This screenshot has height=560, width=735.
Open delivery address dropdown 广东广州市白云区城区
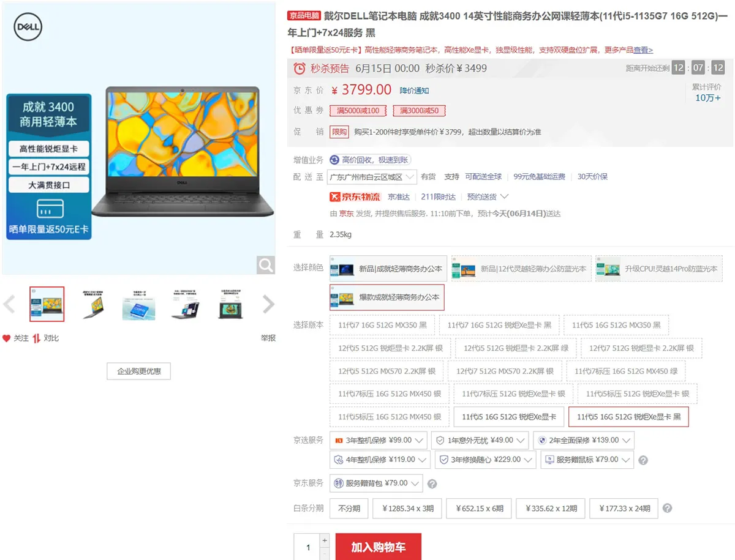pyautogui.click(x=372, y=177)
